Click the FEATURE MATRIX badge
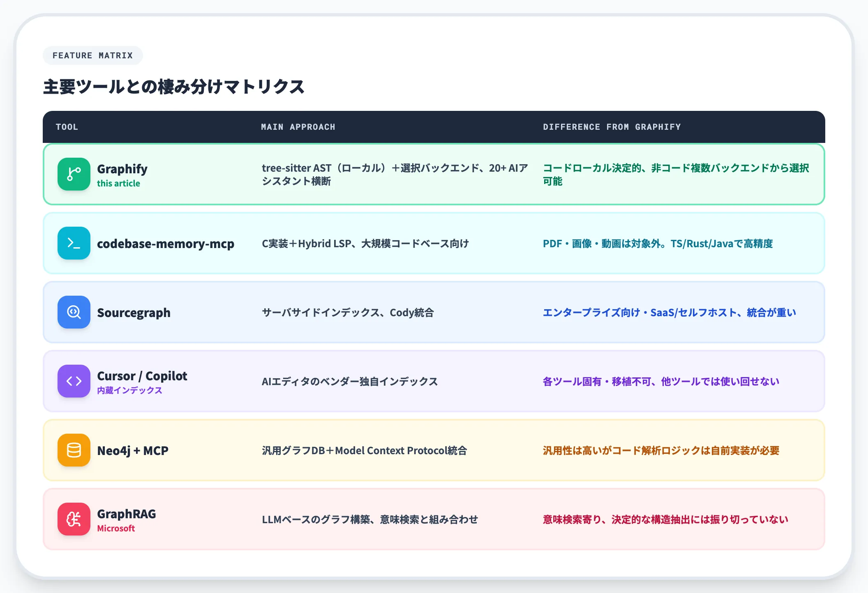The height and width of the screenshot is (593, 868). [x=93, y=55]
